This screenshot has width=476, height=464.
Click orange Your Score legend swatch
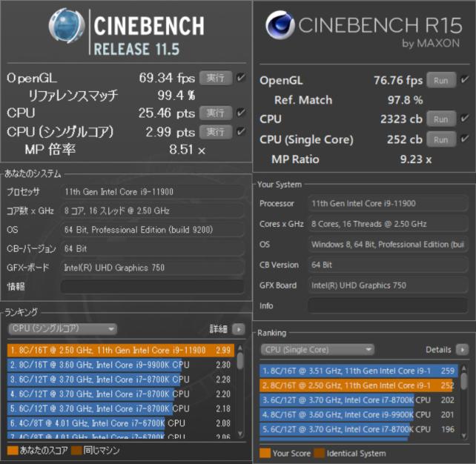[x=265, y=453]
